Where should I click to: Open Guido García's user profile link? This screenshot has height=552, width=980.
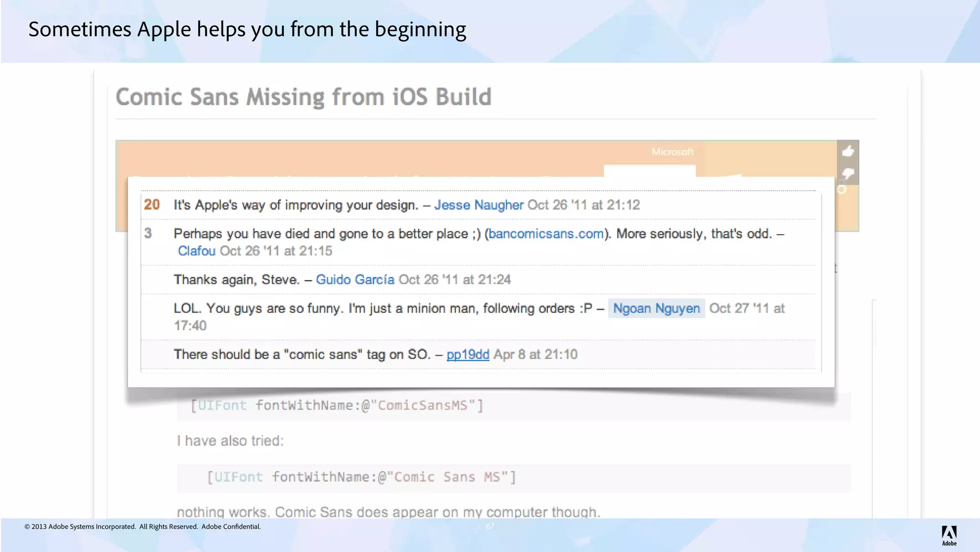(x=355, y=280)
